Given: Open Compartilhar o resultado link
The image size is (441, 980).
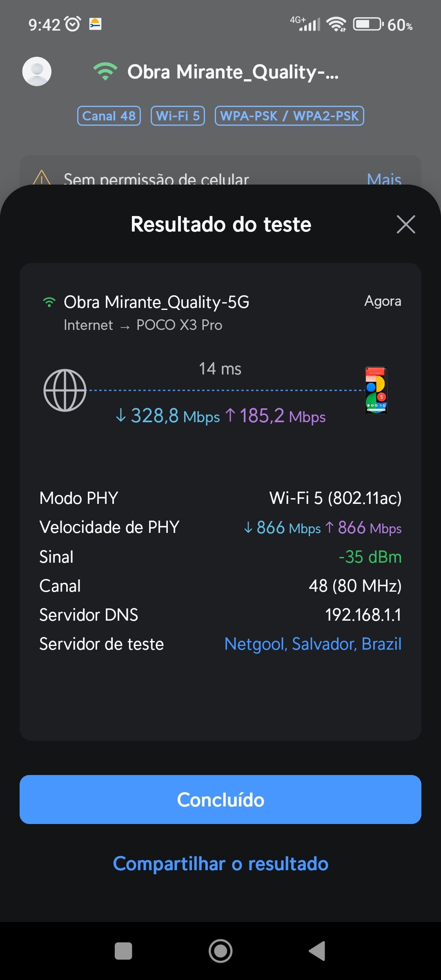Looking at the screenshot, I should (x=220, y=864).
